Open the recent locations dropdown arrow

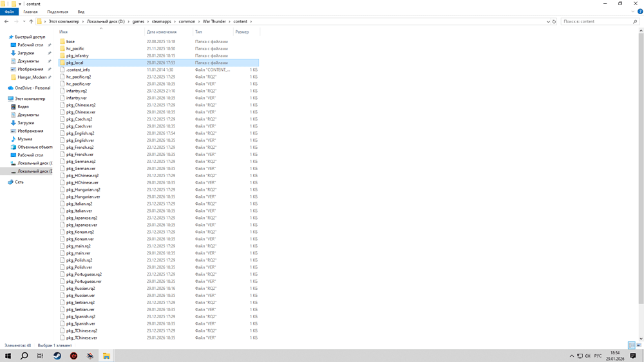[24, 21]
